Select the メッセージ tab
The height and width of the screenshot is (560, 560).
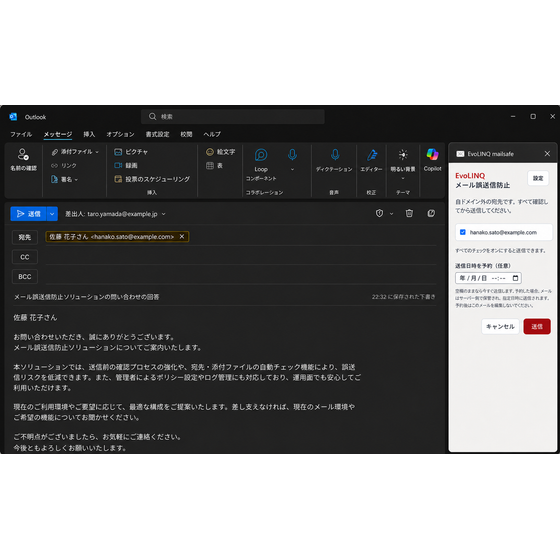coord(58,134)
